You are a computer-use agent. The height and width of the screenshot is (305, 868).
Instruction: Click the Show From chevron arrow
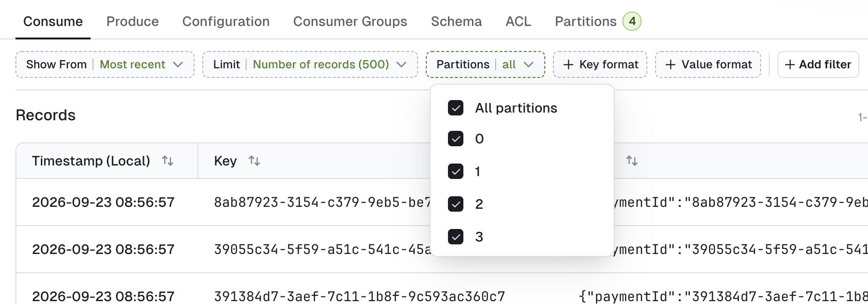(178, 64)
